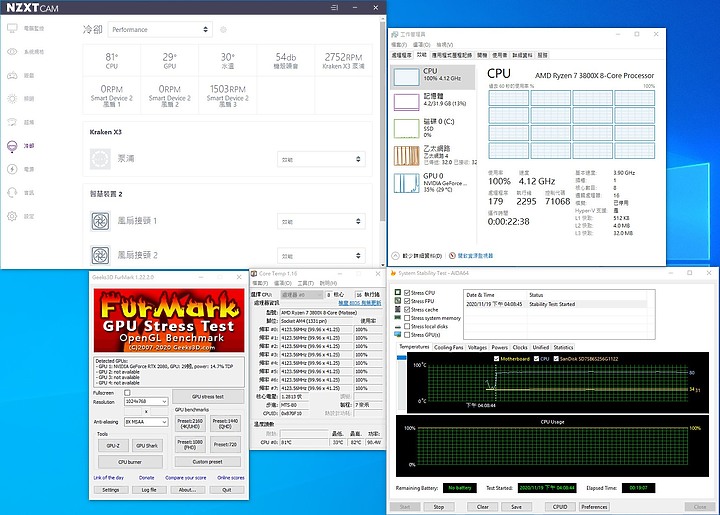Open the gamepad games icon in CAM sidebar

tap(12, 75)
